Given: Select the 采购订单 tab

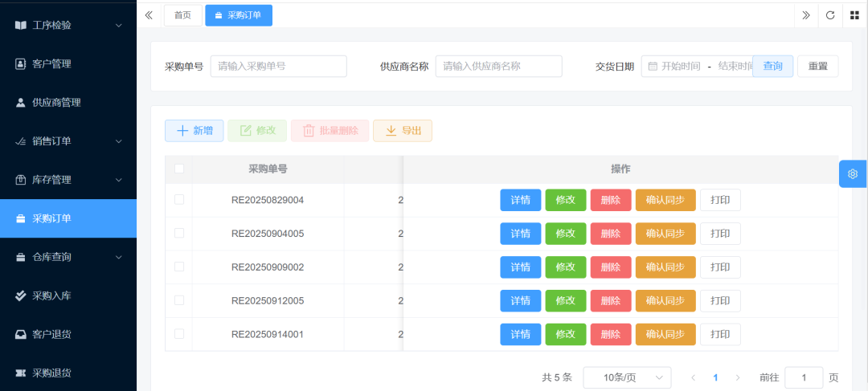Looking at the screenshot, I should coord(239,15).
